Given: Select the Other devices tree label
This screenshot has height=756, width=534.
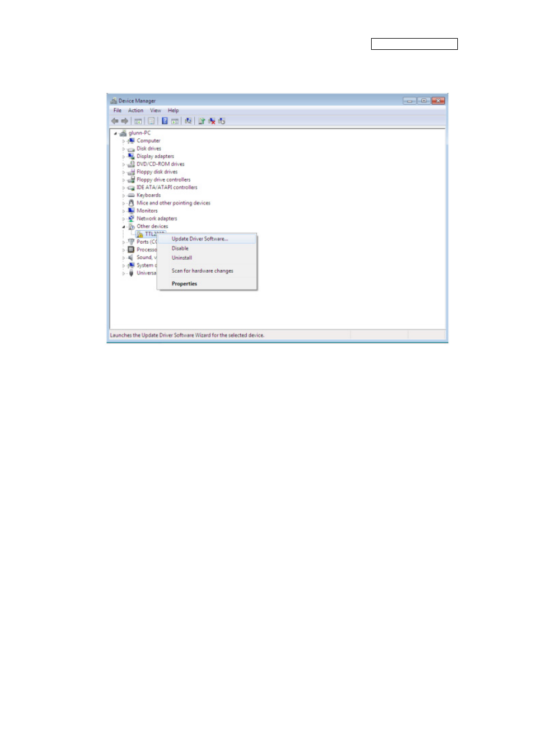Looking at the screenshot, I should pyautogui.click(x=152, y=227).
